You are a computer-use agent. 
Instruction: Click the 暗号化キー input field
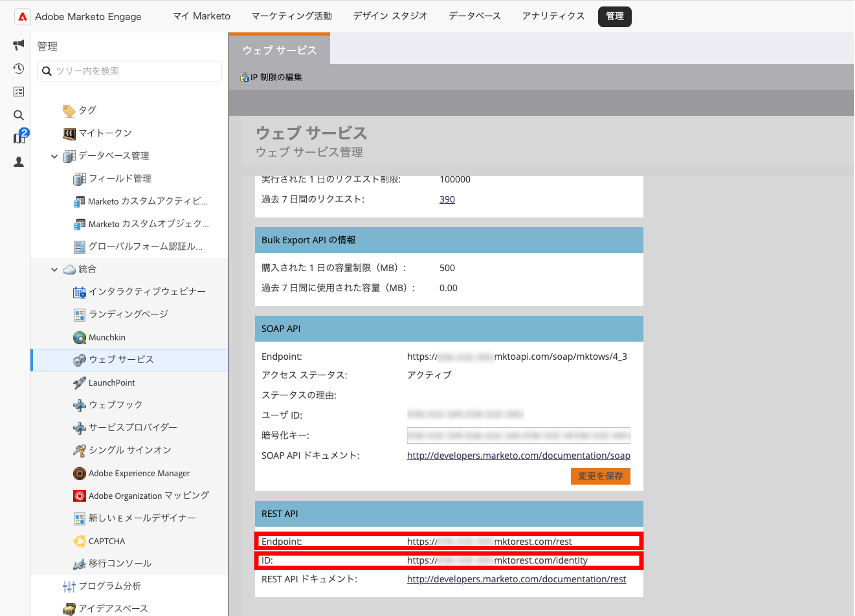(518, 436)
